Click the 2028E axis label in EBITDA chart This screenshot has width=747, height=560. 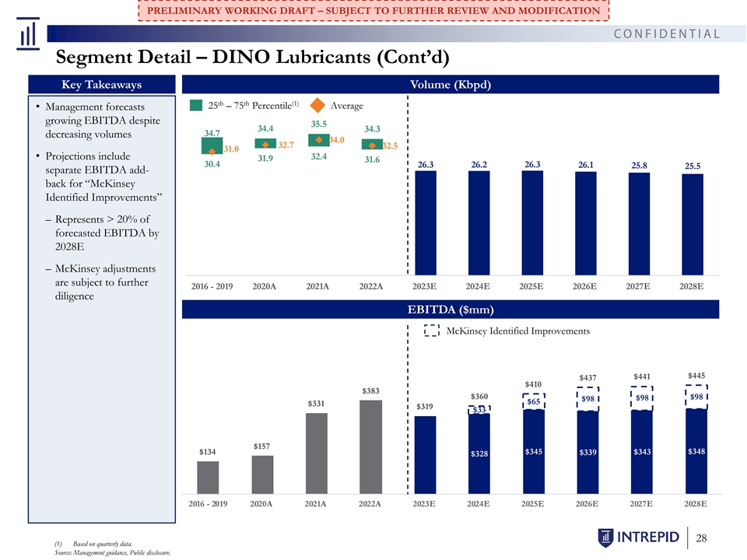696,504
